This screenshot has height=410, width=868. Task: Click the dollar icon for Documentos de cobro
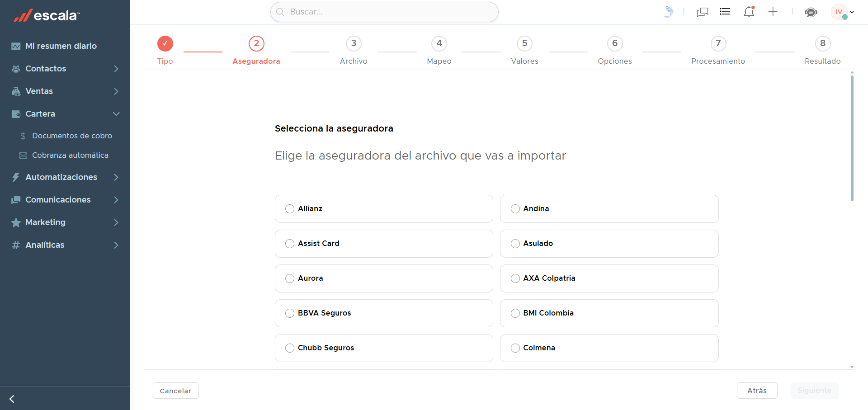pos(23,136)
